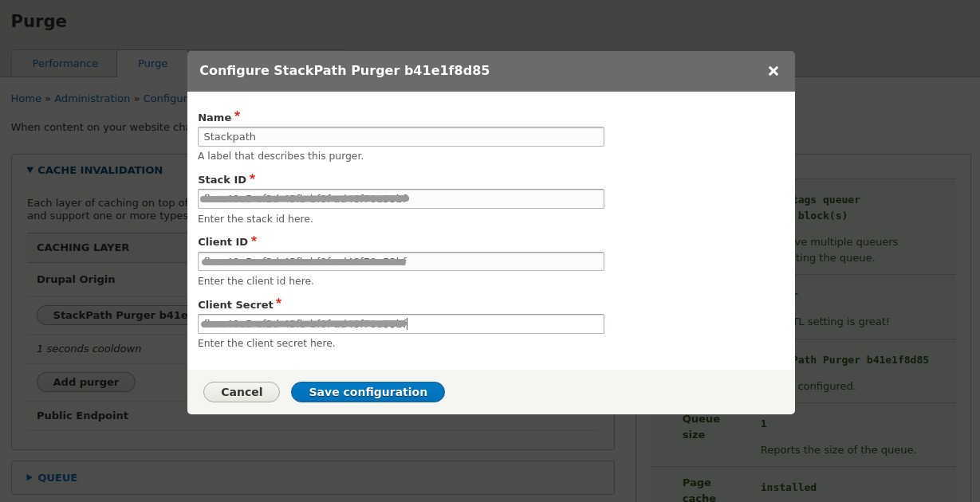This screenshot has width=980, height=502.
Task: Open the StackPath Purger b41e1f8d85 entry
Action: [121, 315]
